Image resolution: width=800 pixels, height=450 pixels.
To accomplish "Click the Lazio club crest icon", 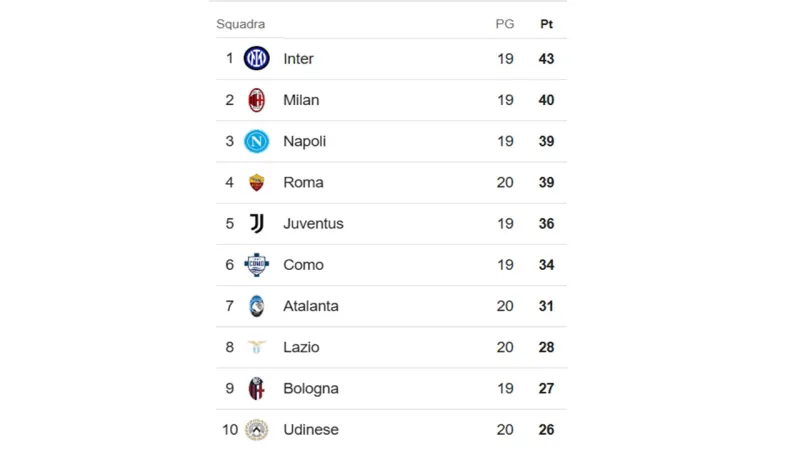I will pyautogui.click(x=257, y=347).
